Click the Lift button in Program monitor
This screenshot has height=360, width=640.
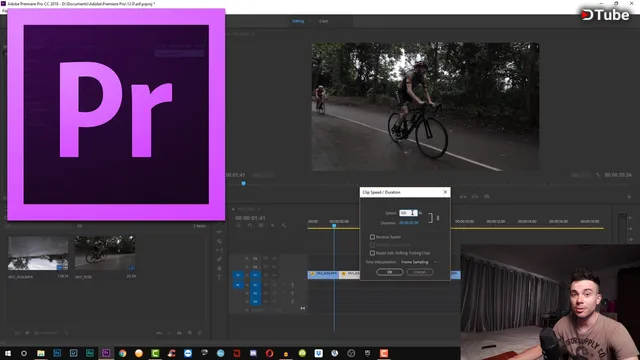pyautogui.click(x=463, y=196)
